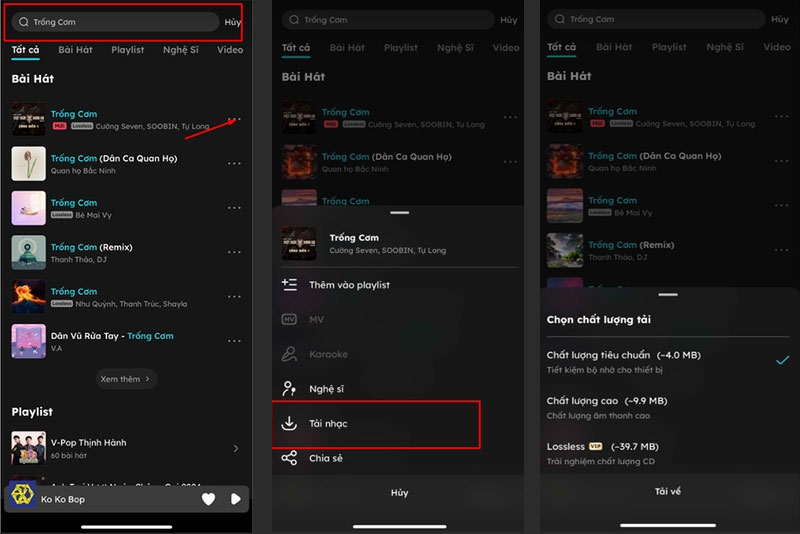Grab the handle atop the Chọn chất lượng tải sheet
This screenshot has width=800, height=534.
pos(667,295)
